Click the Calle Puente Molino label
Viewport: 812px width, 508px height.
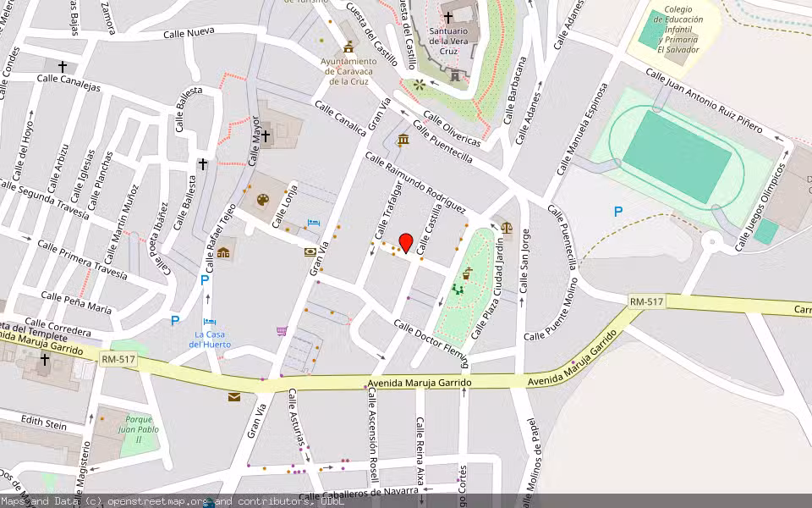point(551,310)
